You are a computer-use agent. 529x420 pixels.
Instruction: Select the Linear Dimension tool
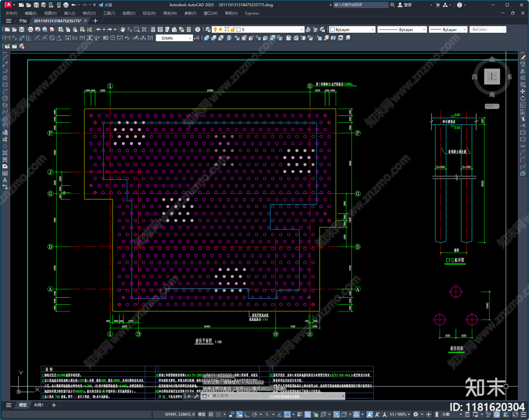7,38
